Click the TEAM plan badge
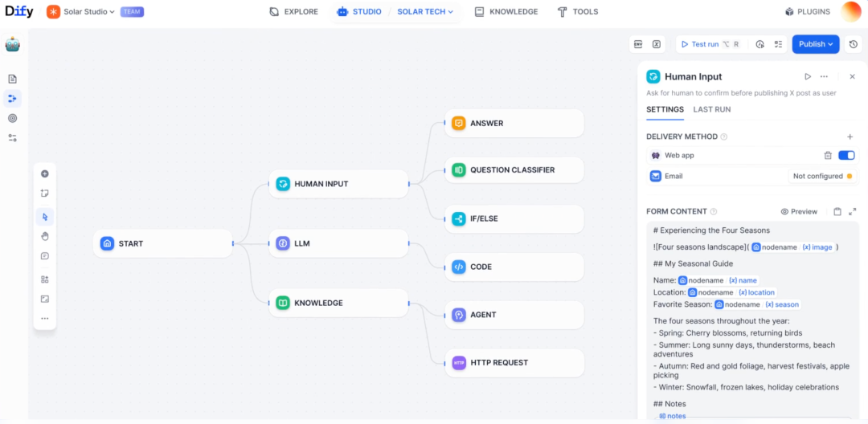The width and height of the screenshot is (868, 424). [133, 11]
